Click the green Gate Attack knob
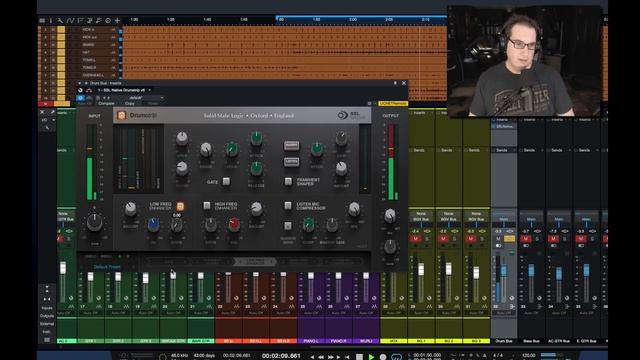Viewport: 640px width, 360px height. pyautogui.click(x=256, y=138)
